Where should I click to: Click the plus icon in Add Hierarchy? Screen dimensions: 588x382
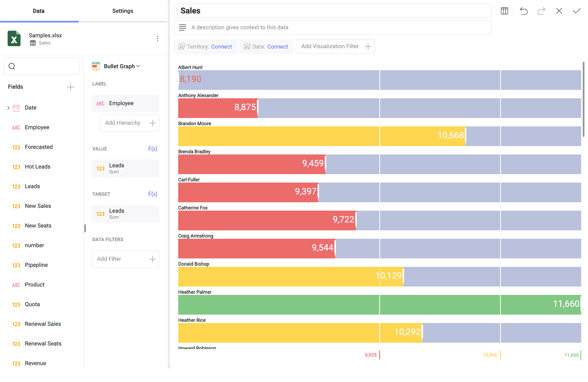[153, 123]
